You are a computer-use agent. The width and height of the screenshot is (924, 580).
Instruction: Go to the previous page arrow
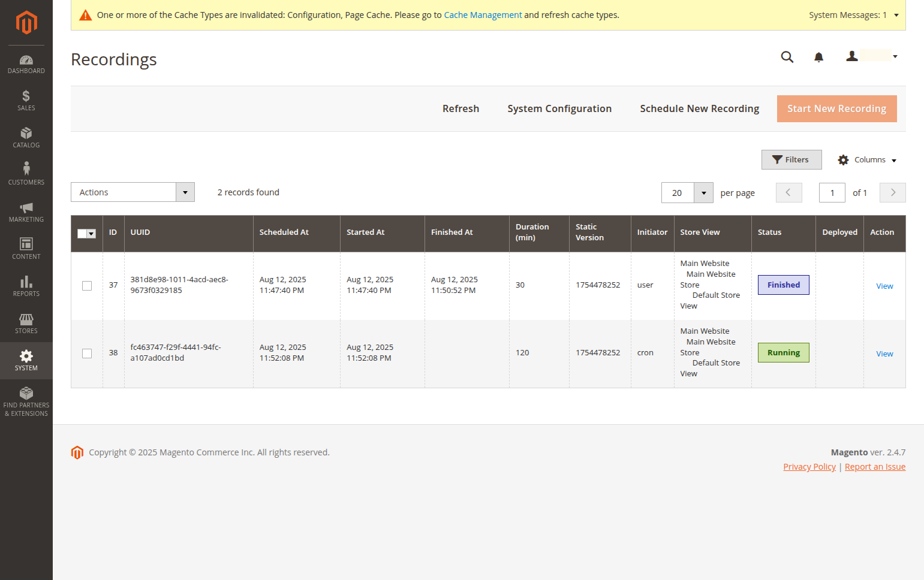(788, 193)
